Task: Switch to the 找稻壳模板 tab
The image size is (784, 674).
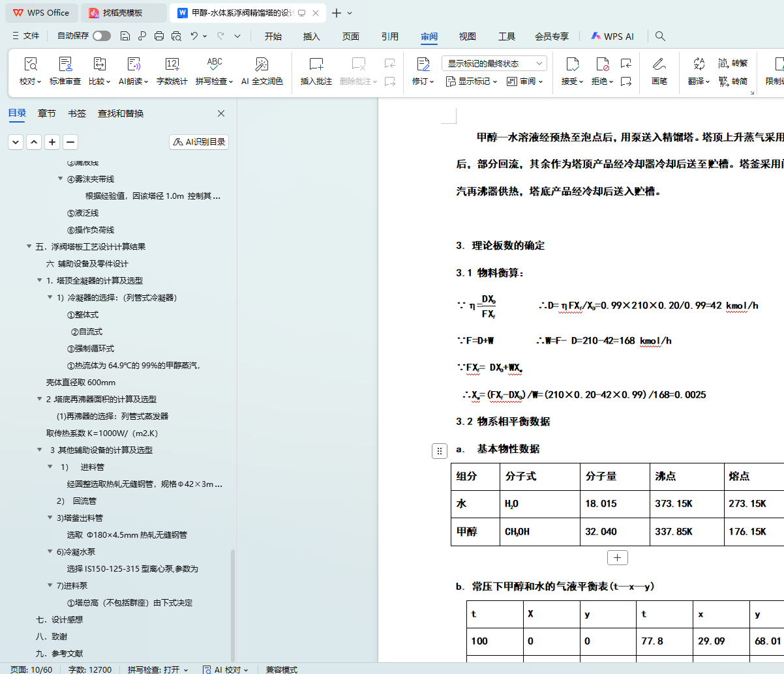Action: (x=123, y=12)
